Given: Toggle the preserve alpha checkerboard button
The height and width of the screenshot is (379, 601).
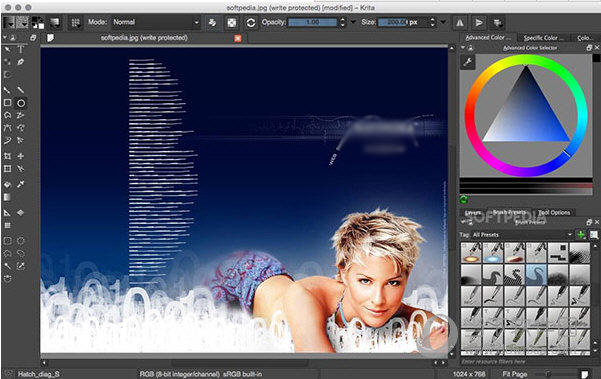Looking at the screenshot, I should [232, 23].
